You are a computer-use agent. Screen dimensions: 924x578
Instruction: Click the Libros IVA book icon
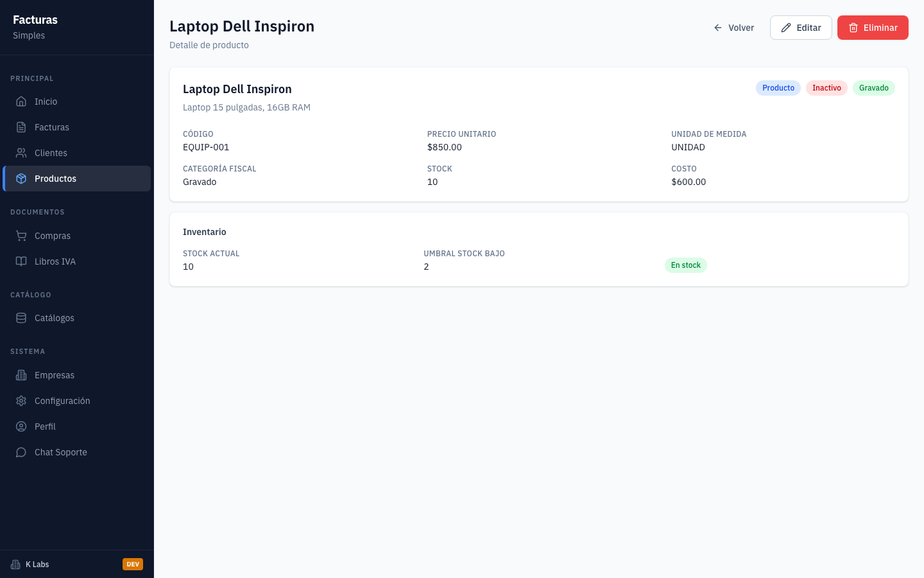point(21,261)
